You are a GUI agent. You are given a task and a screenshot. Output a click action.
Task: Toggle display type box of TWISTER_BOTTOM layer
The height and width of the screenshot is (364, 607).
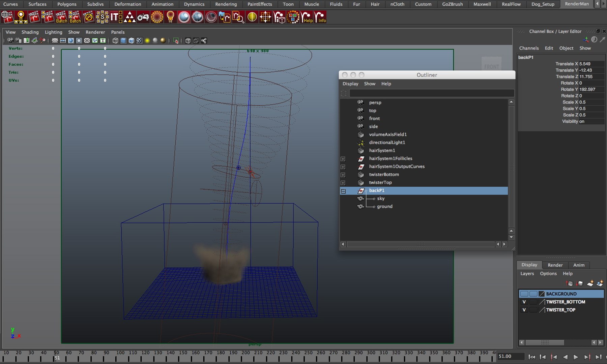pyautogui.click(x=533, y=302)
